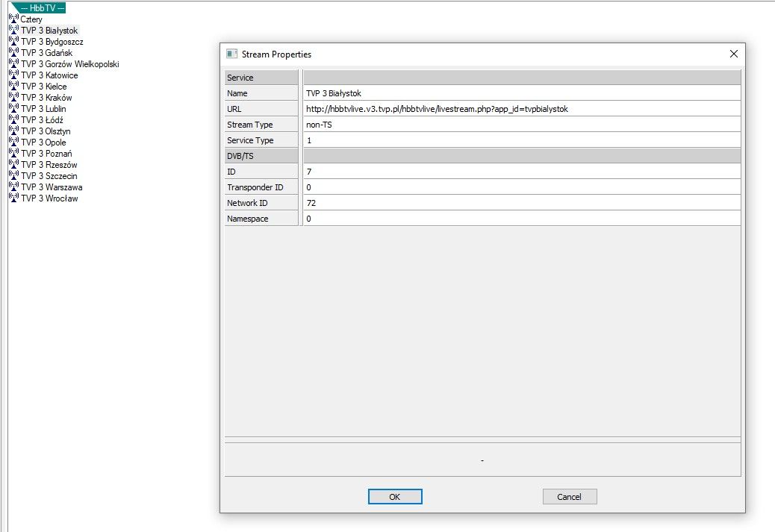775x532 pixels.
Task: Edit the Transponder ID value
Action: [x=522, y=187]
